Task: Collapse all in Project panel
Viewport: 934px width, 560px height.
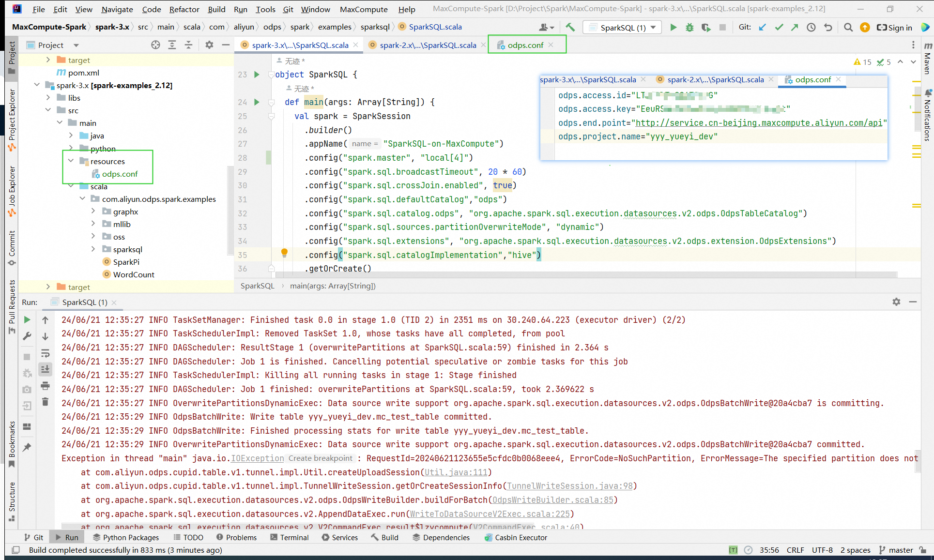Action: (188, 45)
